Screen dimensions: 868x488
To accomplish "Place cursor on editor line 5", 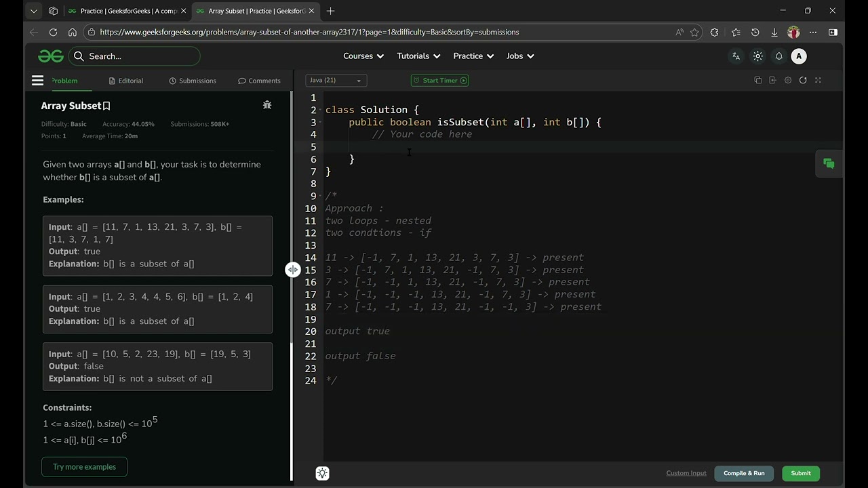I will point(583,147).
